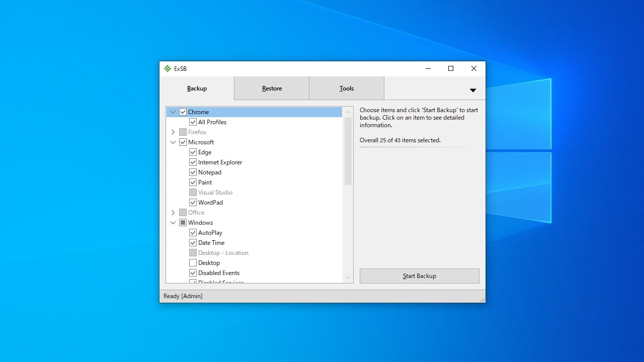This screenshot has height=362, width=644.
Task: Select the All Profiles item label
Action: tap(212, 122)
